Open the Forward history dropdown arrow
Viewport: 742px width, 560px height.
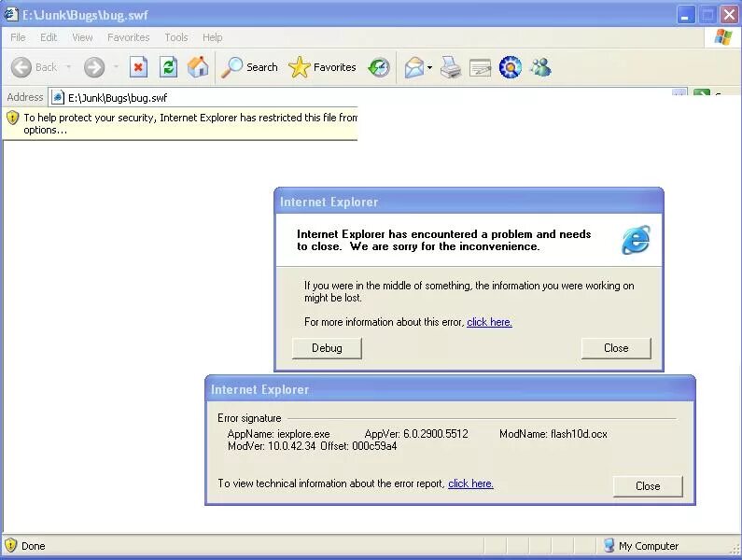(x=116, y=67)
